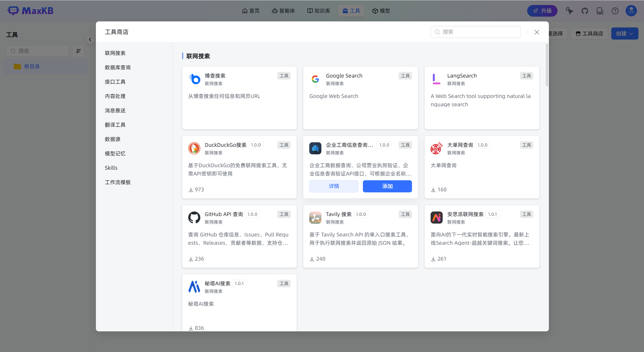Click the 大单网查询 red logo icon

[x=437, y=148]
